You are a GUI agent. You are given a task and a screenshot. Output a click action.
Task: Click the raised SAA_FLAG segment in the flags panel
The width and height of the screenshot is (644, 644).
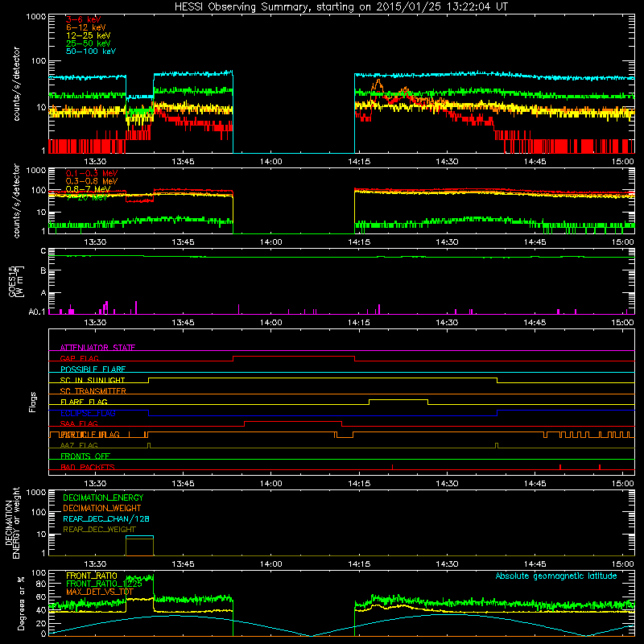[293, 421]
